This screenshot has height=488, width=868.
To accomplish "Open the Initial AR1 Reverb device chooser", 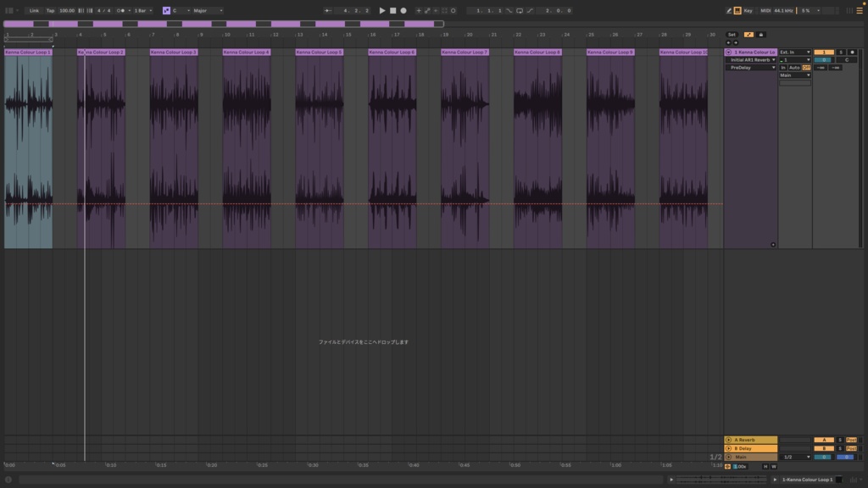I will (x=751, y=60).
